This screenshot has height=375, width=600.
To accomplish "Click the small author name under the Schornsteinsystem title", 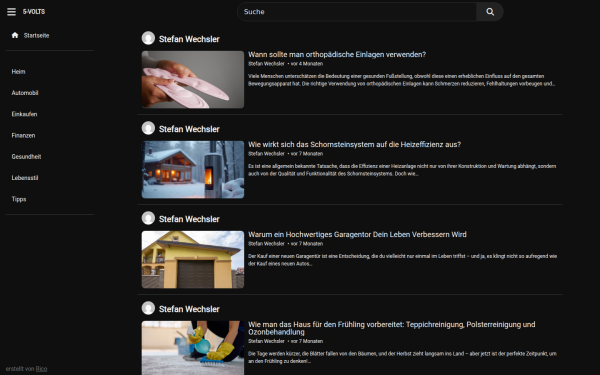I will click(266, 154).
